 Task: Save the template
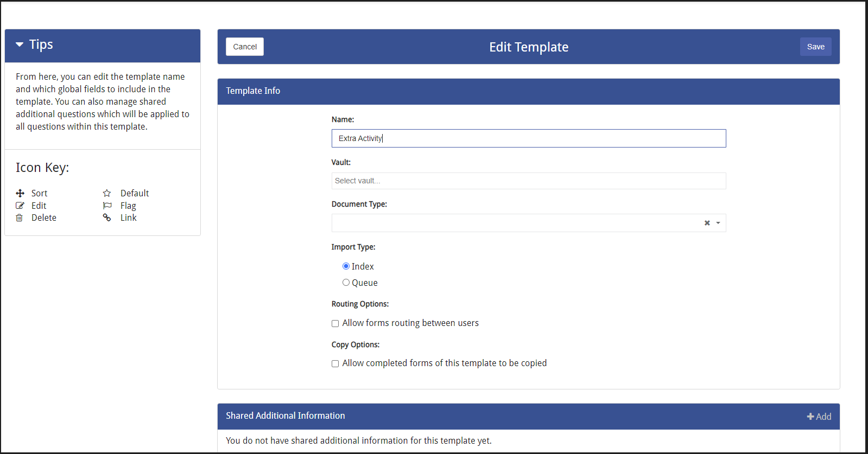(x=815, y=47)
